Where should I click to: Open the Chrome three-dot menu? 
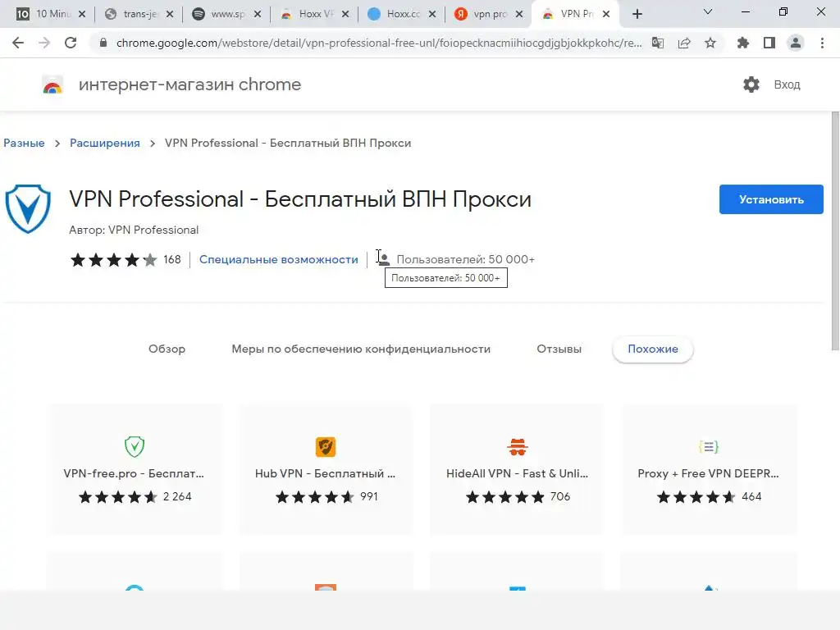pyautogui.click(x=822, y=43)
